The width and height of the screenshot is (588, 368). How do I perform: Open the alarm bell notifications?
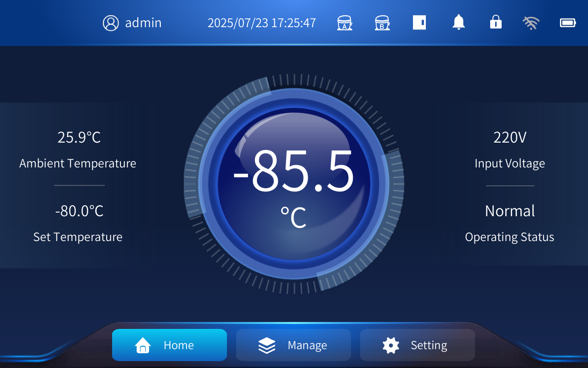pos(458,23)
